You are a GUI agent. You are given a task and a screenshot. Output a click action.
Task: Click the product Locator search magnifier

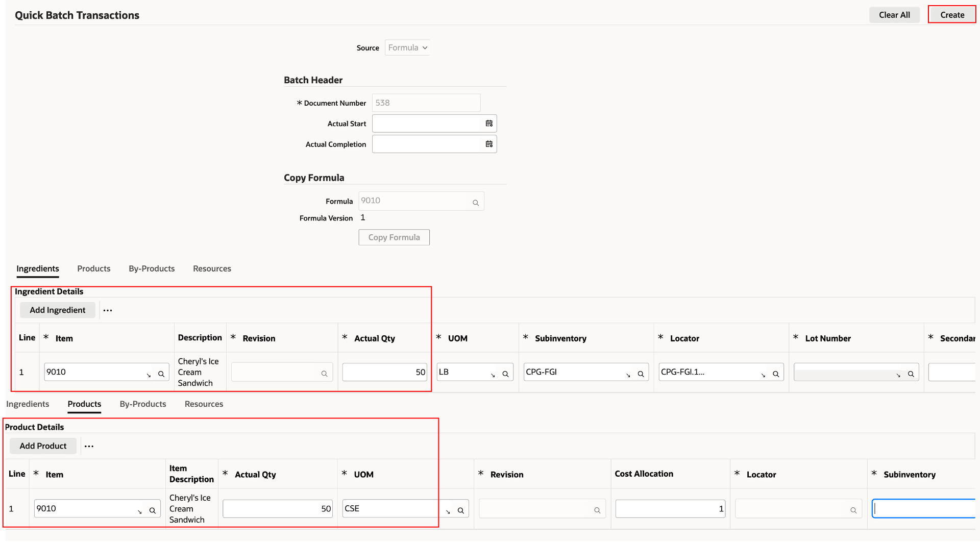854,509
